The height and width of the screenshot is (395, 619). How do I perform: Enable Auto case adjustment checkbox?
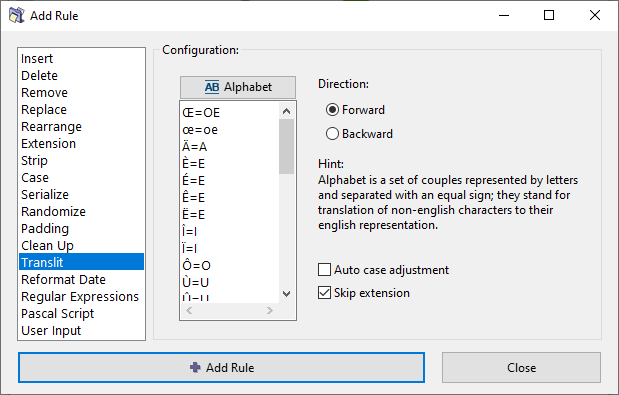coord(325,270)
